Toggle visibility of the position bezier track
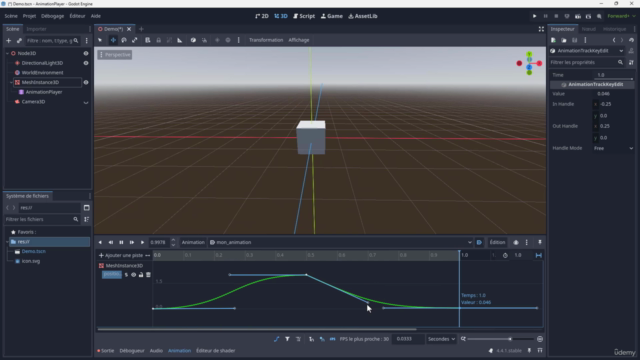 (x=133, y=275)
